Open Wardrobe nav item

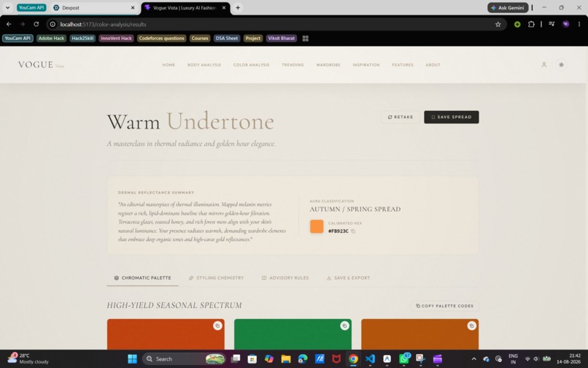pos(328,65)
